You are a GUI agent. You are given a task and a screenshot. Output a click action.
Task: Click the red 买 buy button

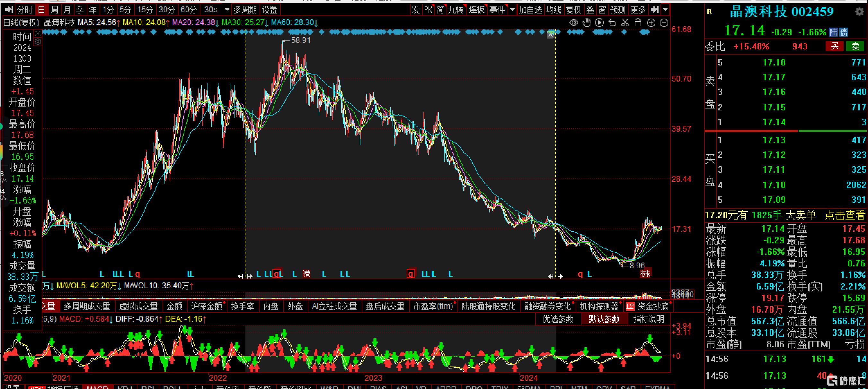pyautogui.click(x=834, y=46)
